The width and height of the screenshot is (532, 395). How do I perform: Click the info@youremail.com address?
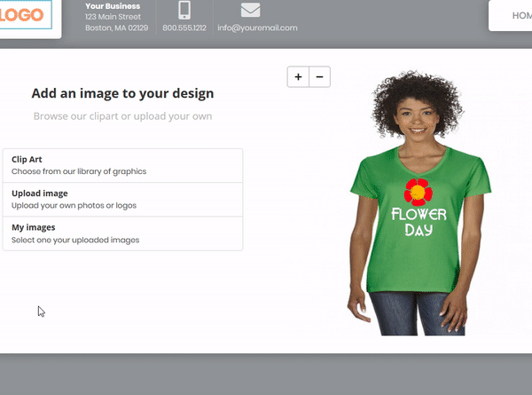point(257,28)
